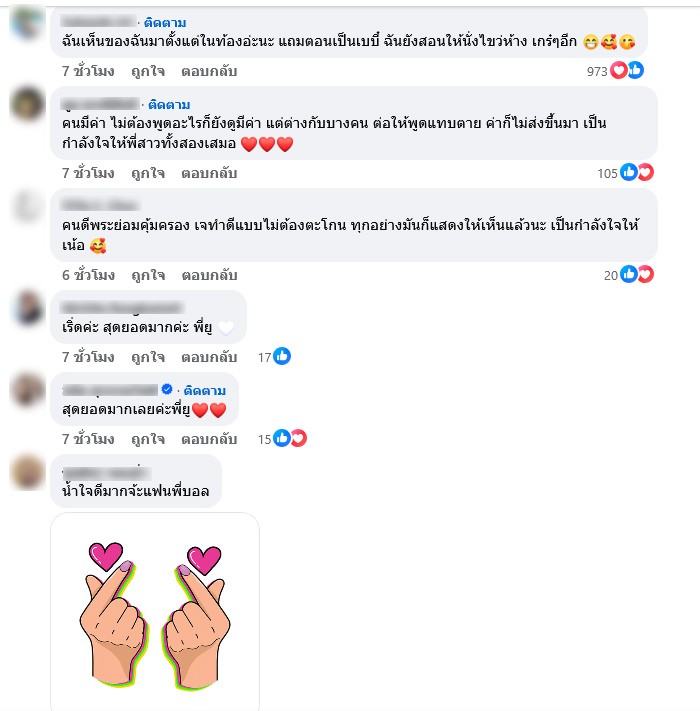
Task: Open avatar of the finger-heart sticker commenter
Action: coord(27,472)
